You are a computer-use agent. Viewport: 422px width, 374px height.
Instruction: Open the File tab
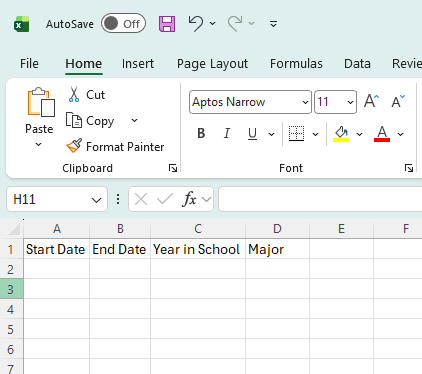tap(29, 63)
